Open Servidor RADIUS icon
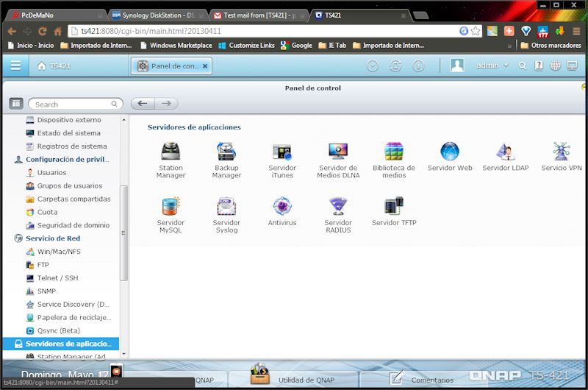The image size is (588, 390). coord(338,207)
